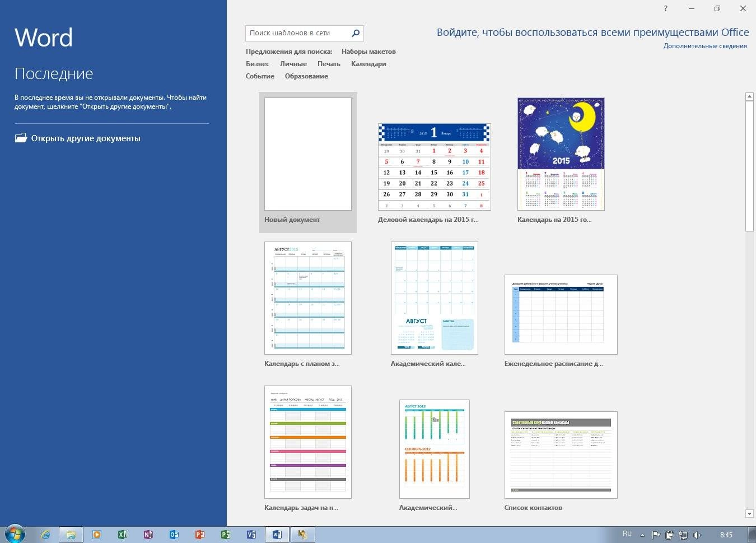Click the active Word taskbar icon
The height and width of the screenshot is (543, 756).
[277, 535]
